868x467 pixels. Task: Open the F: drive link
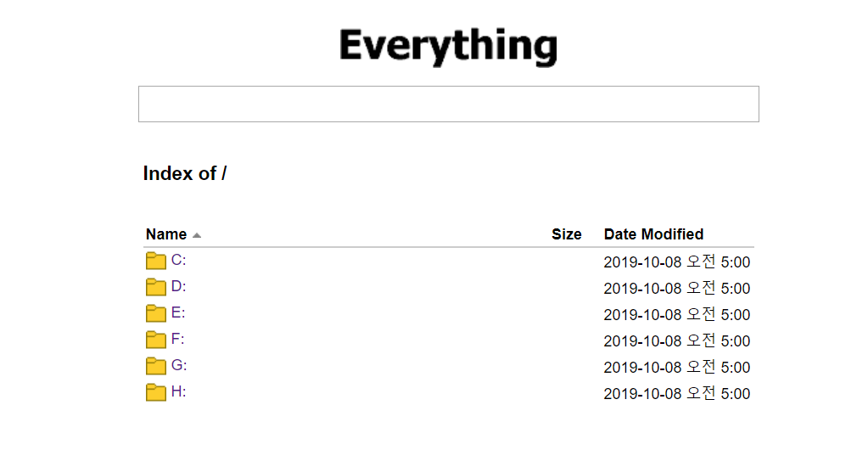pos(178,339)
